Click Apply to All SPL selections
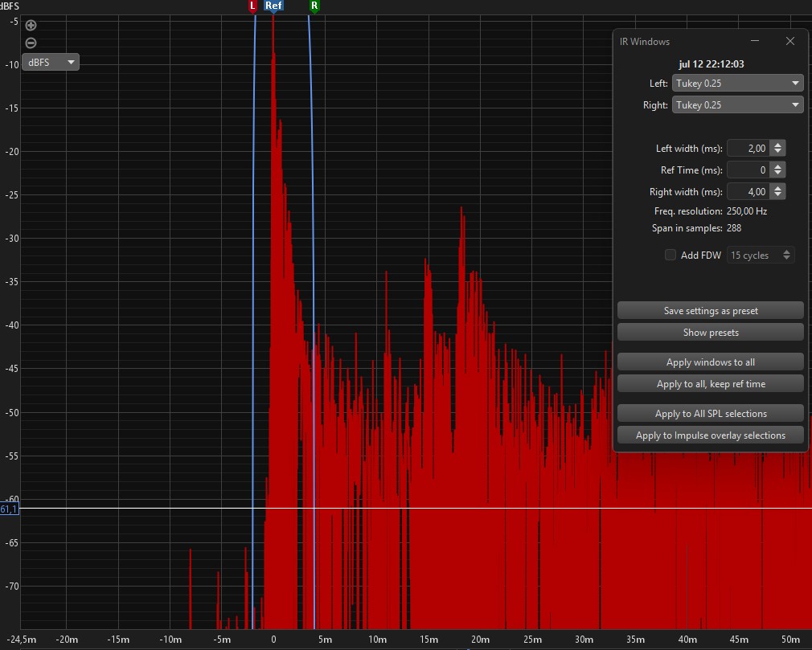 (711, 414)
